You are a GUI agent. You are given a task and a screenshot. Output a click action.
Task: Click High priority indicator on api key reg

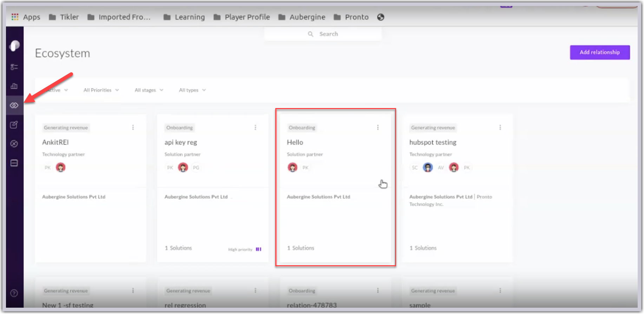tap(245, 249)
